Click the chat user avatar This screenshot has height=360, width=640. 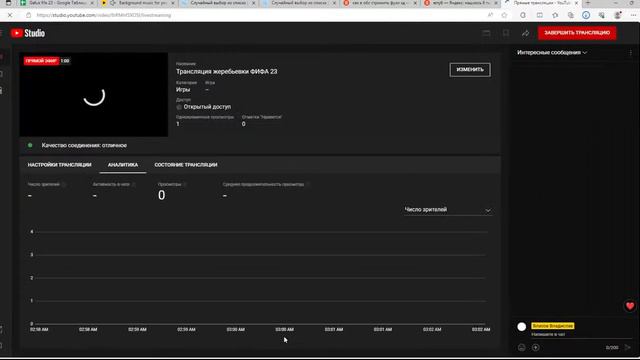tap(522, 327)
